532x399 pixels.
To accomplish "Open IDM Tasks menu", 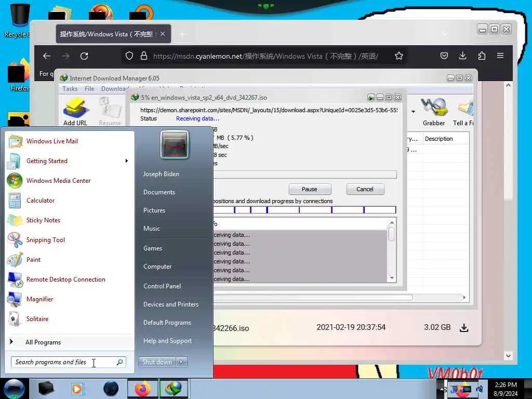I will click(x=70, y=88).
